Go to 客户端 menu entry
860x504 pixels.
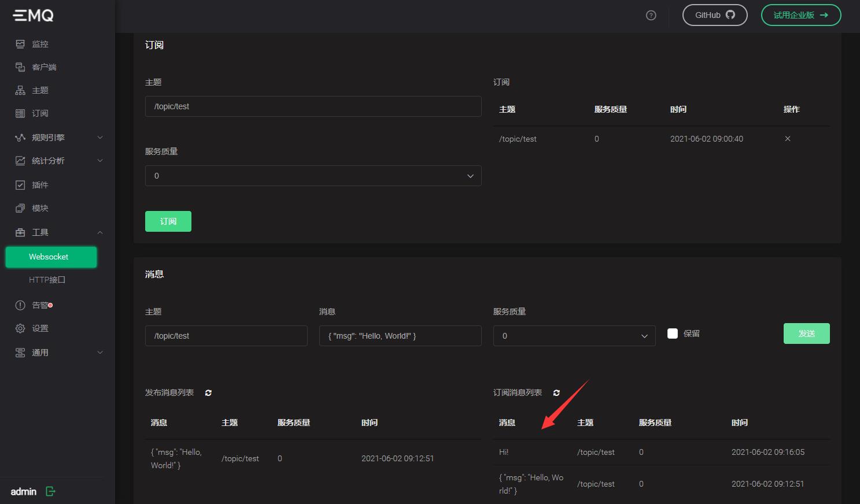click(x=45, y=67)
